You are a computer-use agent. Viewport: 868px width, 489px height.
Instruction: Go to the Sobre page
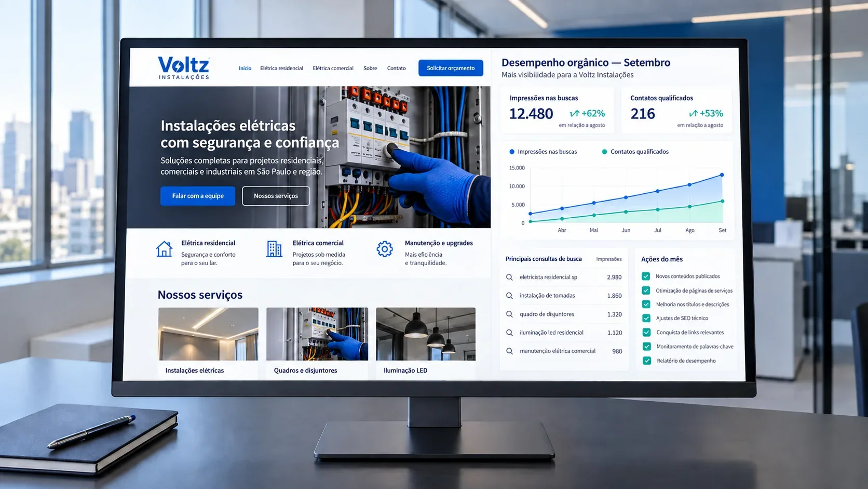(370, 68)
